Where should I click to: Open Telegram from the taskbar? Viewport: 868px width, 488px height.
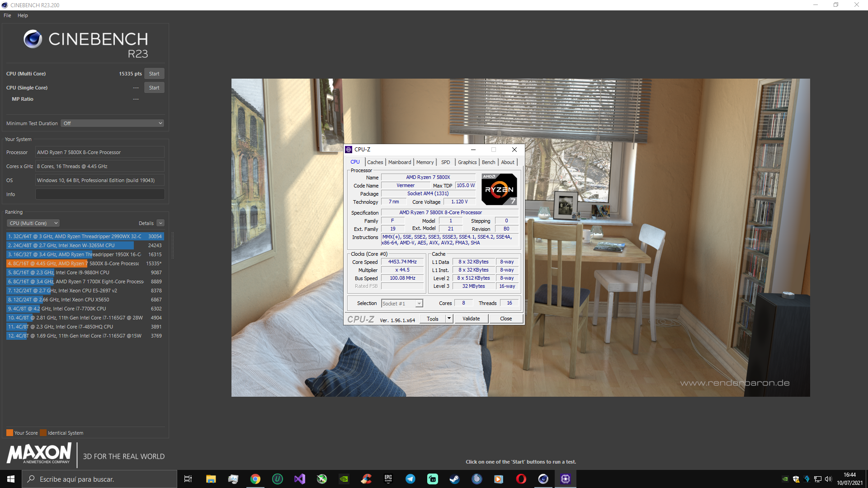tap(410, 479)
